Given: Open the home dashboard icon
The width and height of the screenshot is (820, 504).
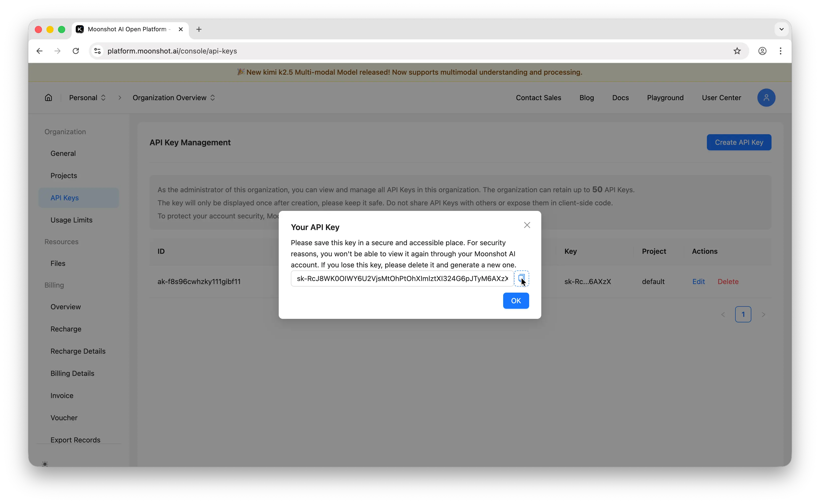Looking at the screenshot, I should 48,97.
